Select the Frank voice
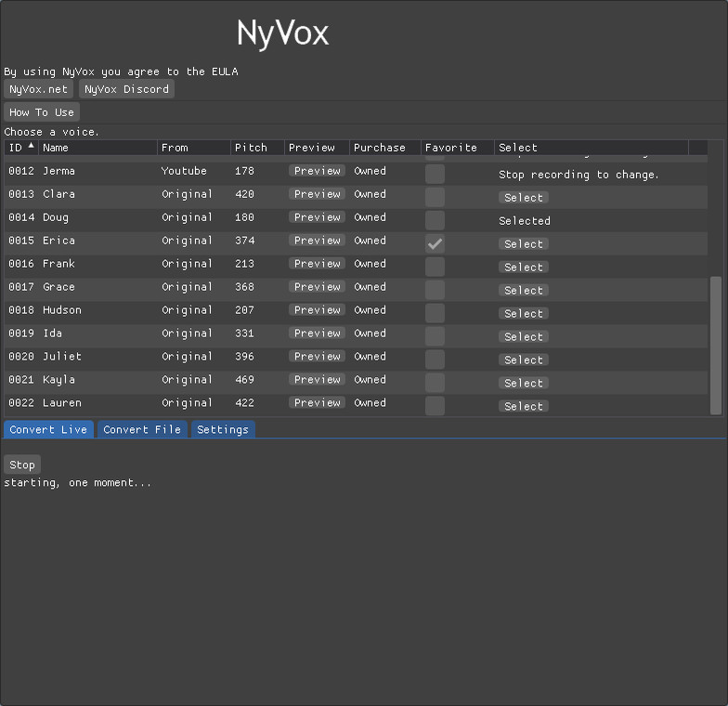728x706 pixels. (x=523, y=268)
